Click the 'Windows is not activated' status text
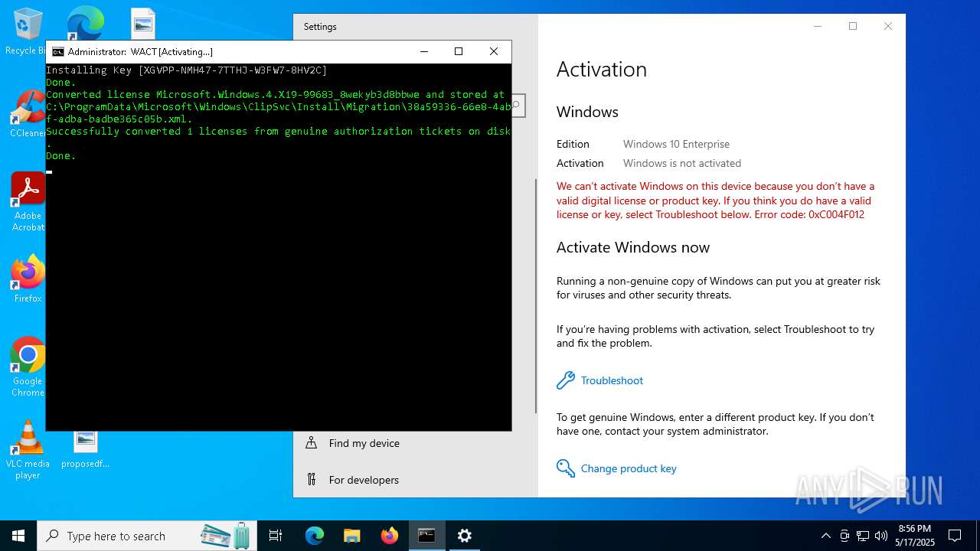Viewport: 980px width, 551px height. click(x=682, y=163)
